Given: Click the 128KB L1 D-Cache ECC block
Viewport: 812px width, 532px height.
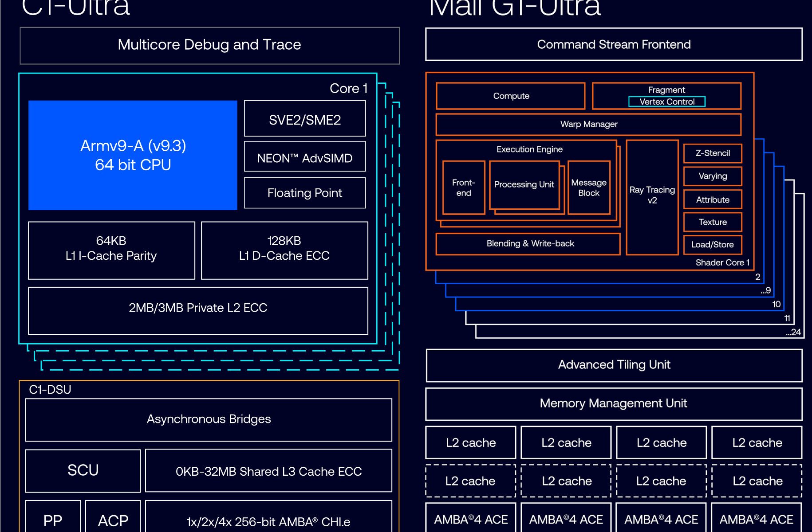Looking at the screenshot, I should pos(284,250).
